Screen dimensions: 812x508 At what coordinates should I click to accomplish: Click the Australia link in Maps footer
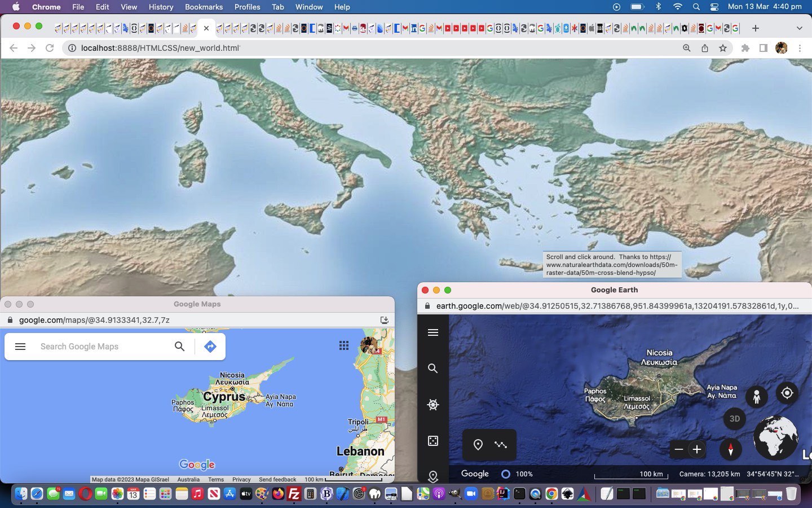tap(188, 480)
